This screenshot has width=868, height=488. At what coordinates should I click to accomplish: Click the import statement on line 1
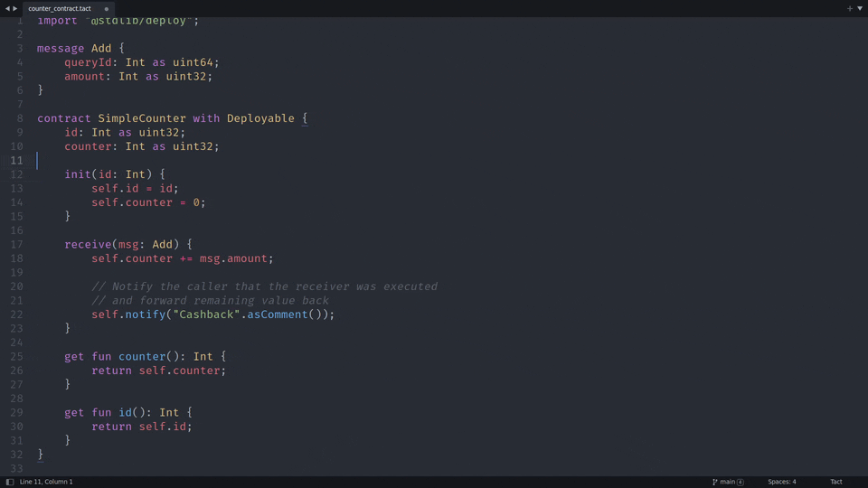(118, 21)
